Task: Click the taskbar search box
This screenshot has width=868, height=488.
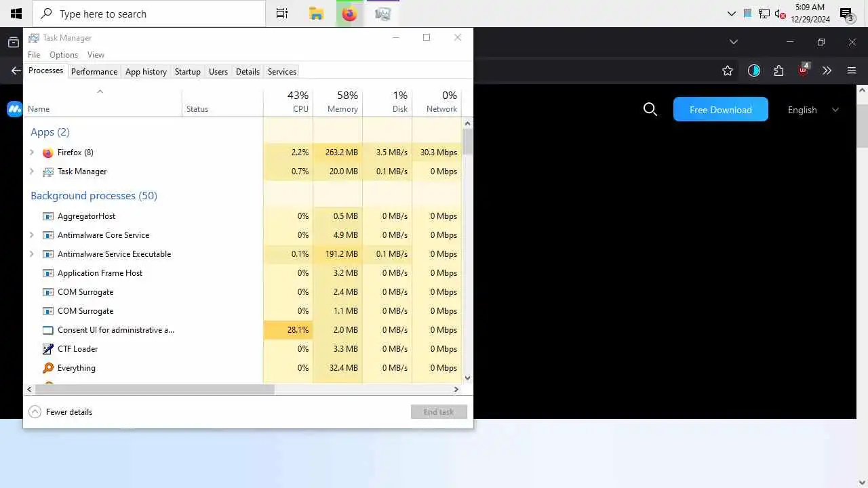Action: (x=150, y=14)
